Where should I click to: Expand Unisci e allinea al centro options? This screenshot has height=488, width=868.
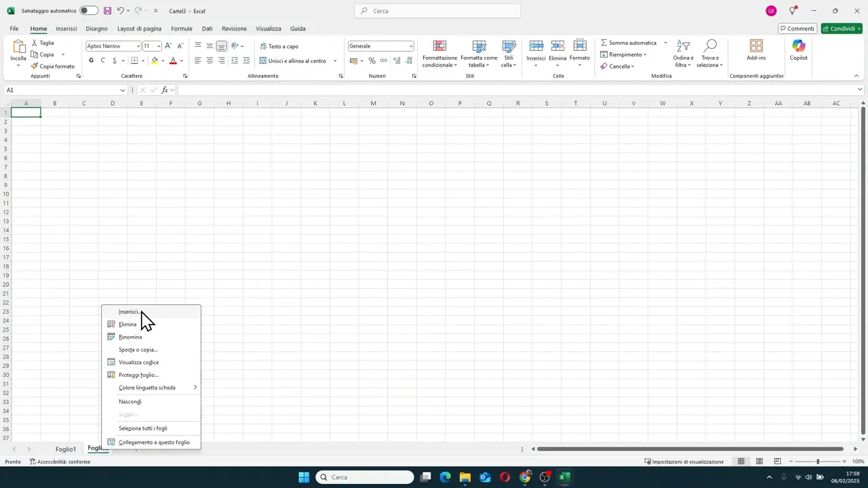tap(335, 61)
